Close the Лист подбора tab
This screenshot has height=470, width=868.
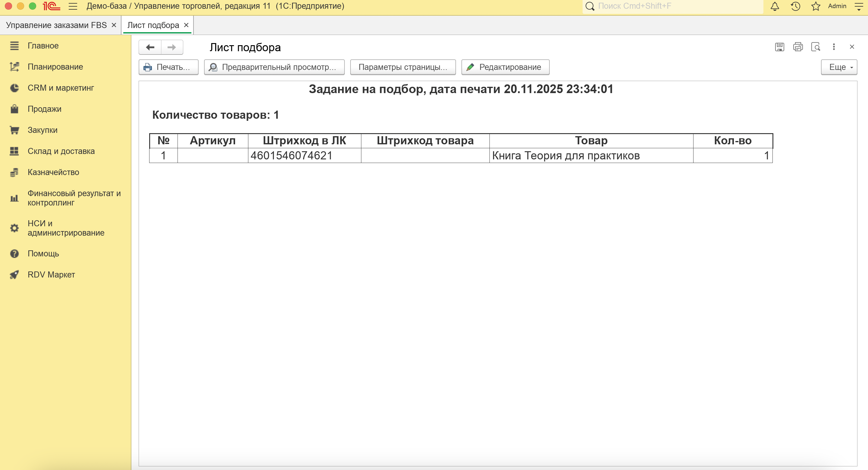(186, 25)
